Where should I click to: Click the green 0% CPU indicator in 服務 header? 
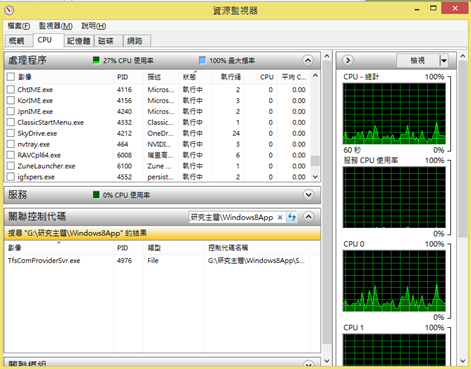96,195
